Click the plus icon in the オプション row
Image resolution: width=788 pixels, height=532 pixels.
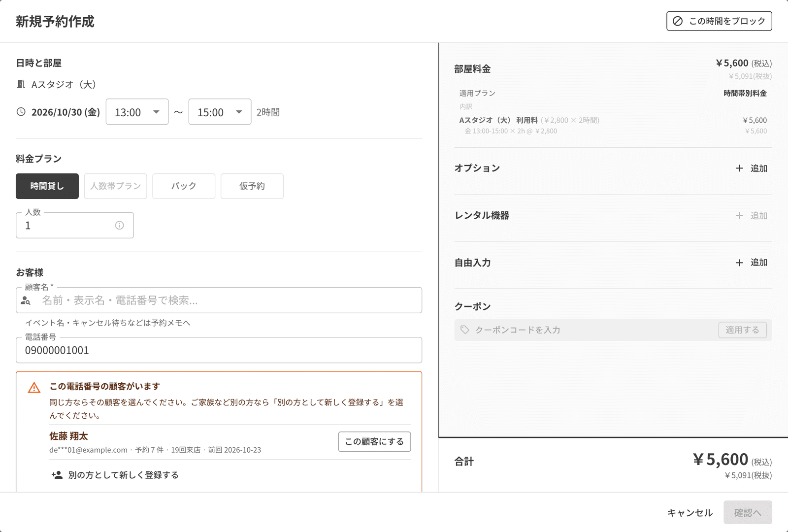click(739, 168)
